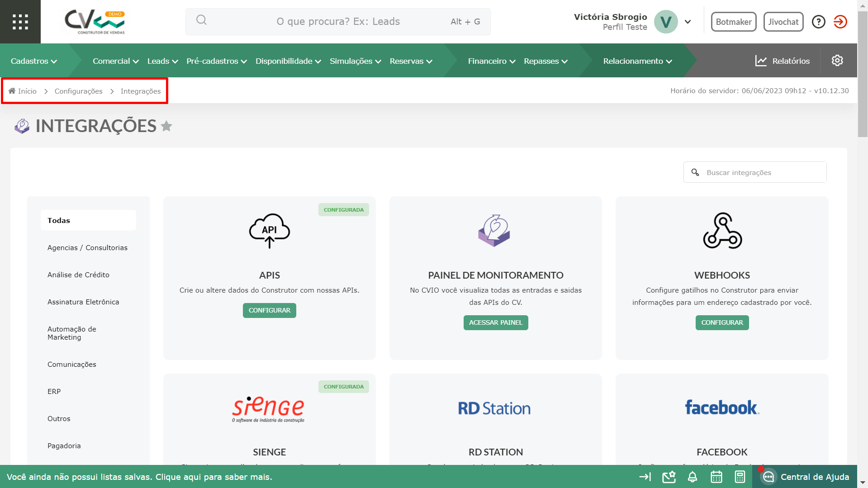Click the server time and version text

click(759, 90)
